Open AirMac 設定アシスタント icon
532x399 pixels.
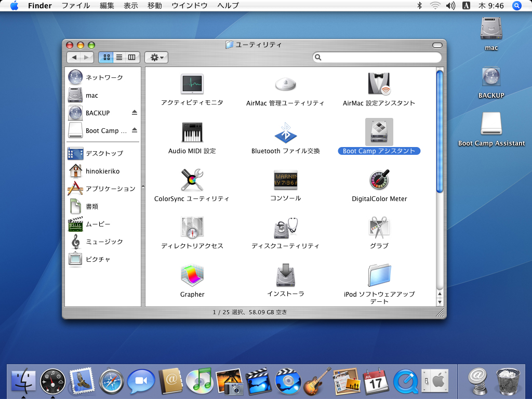[379, 84]
